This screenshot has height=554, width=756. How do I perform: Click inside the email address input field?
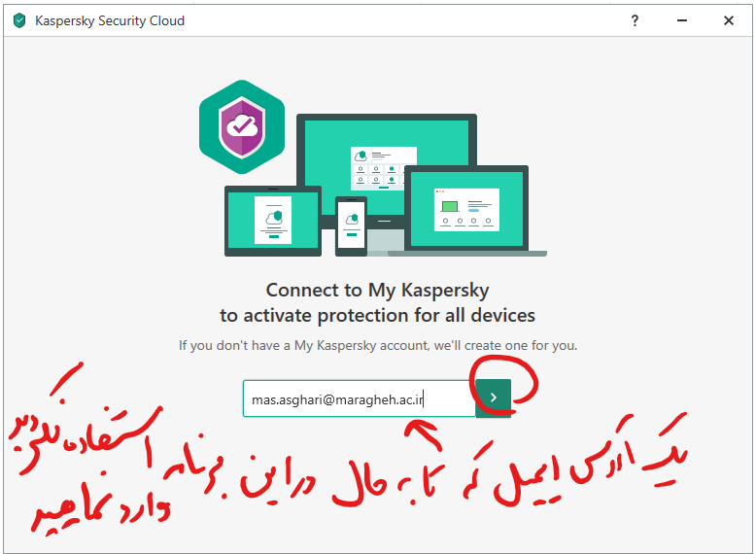pyautogui.click(x=359, y=398)
